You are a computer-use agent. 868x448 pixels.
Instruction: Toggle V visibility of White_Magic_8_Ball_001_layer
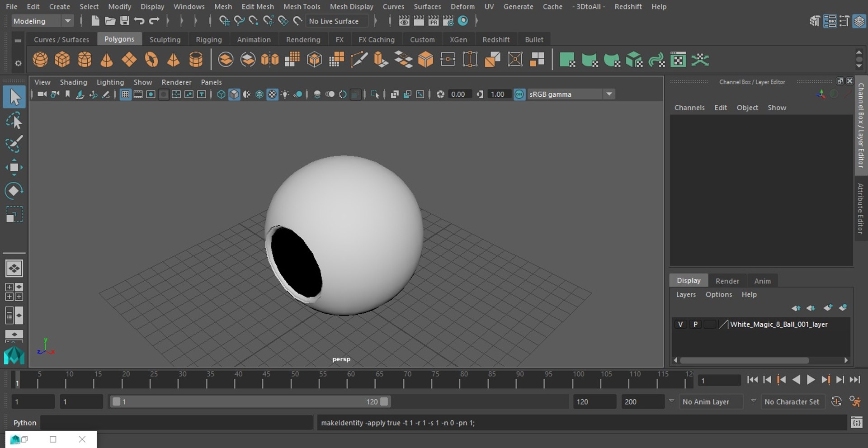[680, 324]
